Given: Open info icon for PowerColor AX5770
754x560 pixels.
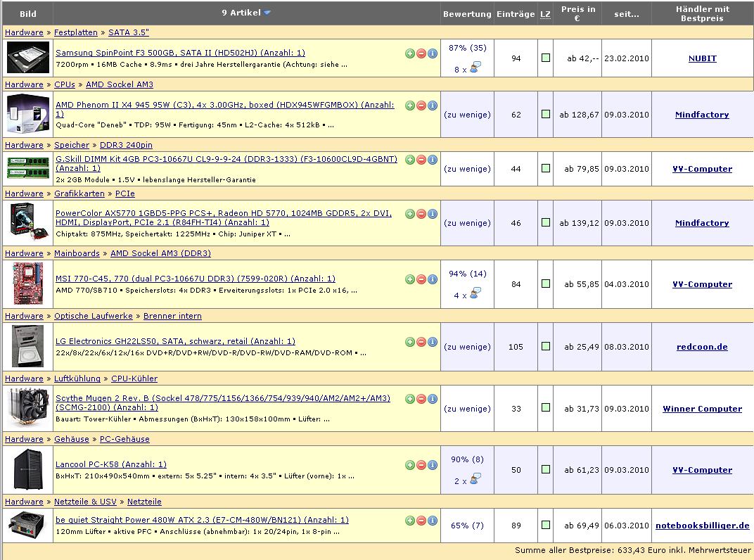Looking at the screenshot, I should click(x=433, y=214).
